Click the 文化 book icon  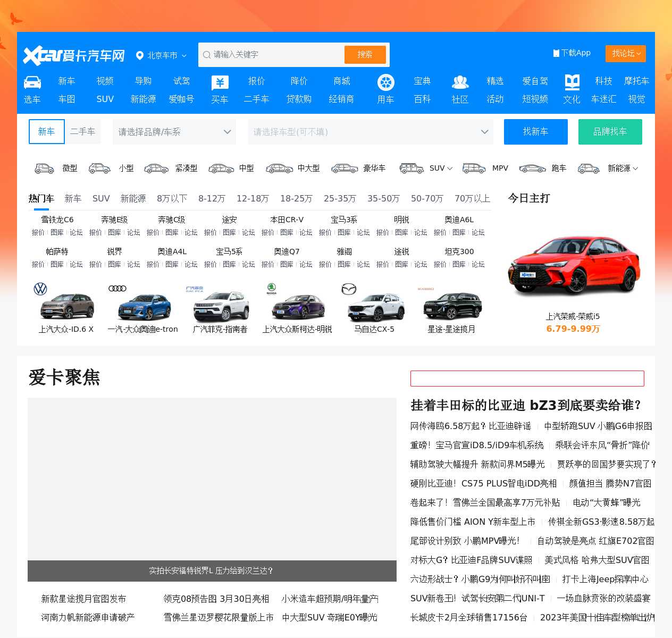pos(572,82)
